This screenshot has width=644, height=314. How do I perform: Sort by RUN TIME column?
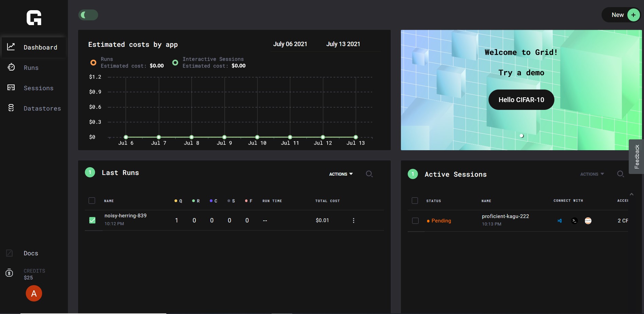(272, 201)
